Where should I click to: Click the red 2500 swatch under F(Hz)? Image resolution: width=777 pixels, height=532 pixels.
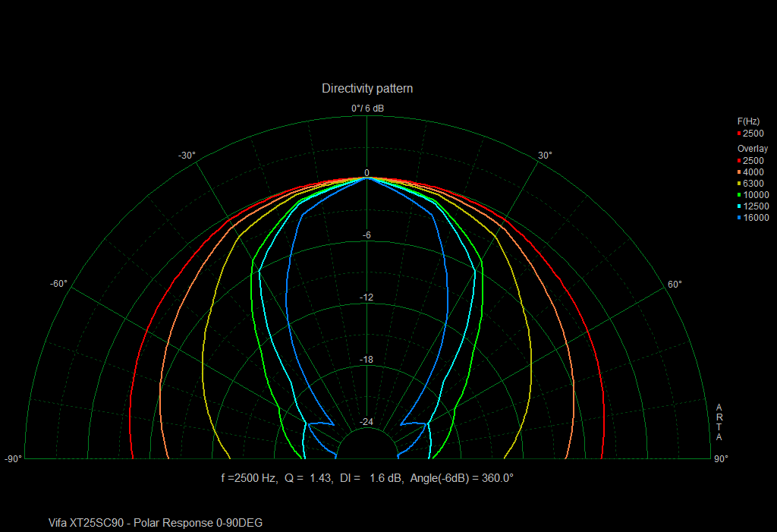click(740, 134)
